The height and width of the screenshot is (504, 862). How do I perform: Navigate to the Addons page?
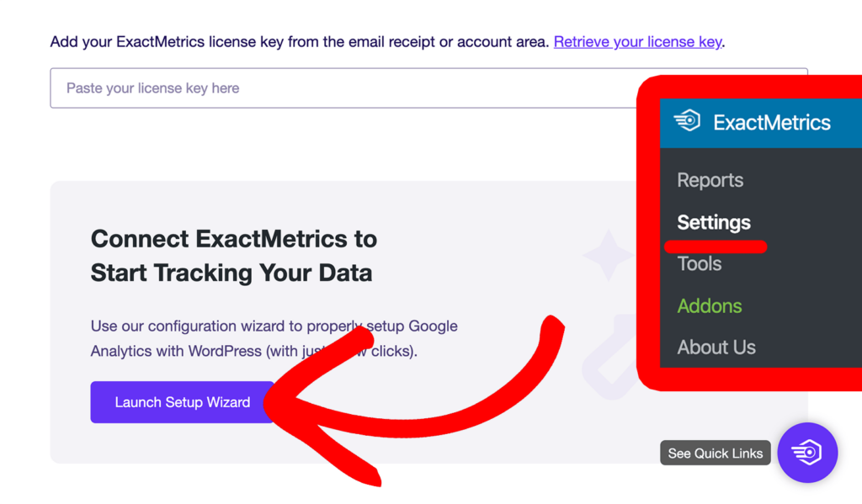coord(709,306)
